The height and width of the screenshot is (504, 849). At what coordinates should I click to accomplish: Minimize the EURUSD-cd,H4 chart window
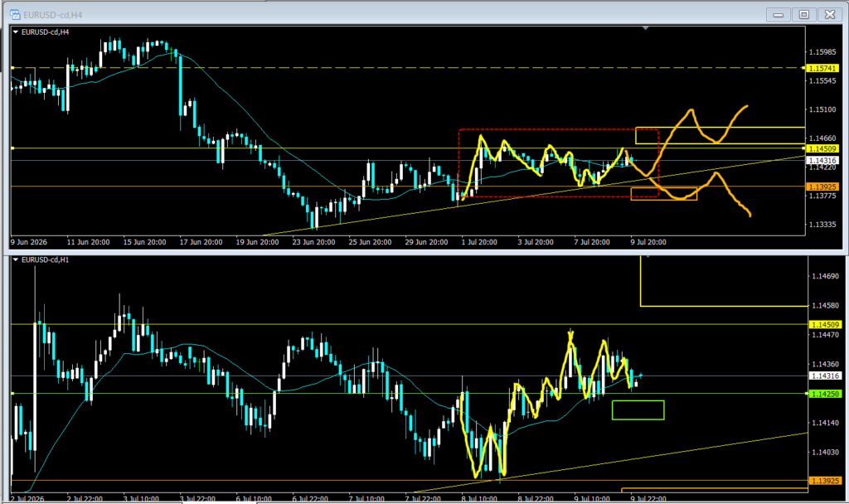(x=778, y=15)
